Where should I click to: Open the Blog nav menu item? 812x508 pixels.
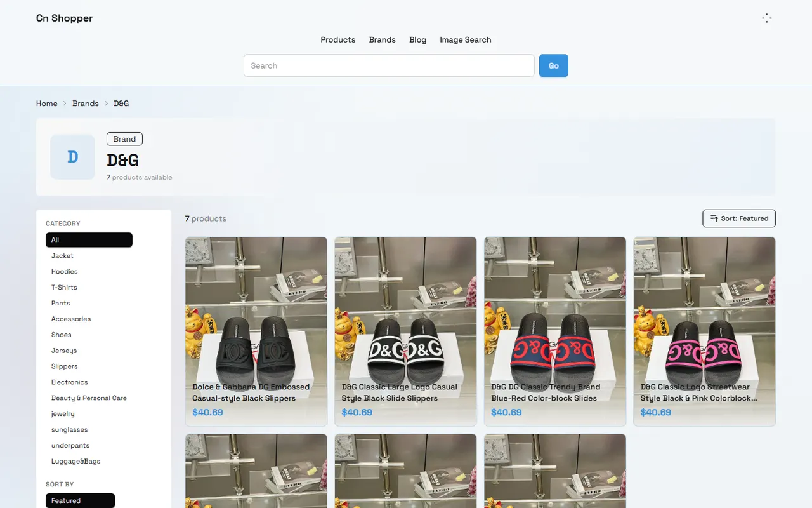click(x=418, y=40)
